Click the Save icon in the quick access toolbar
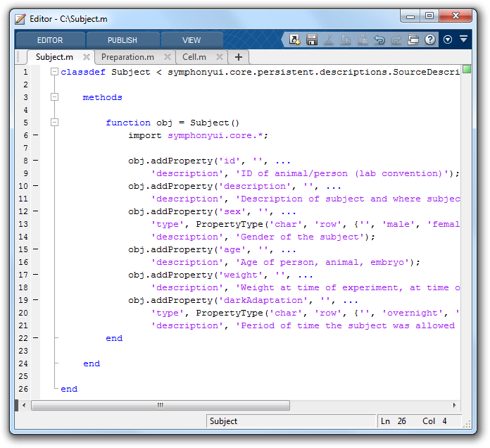Screen dimensions: 490x448 click(x=312, y=40)
